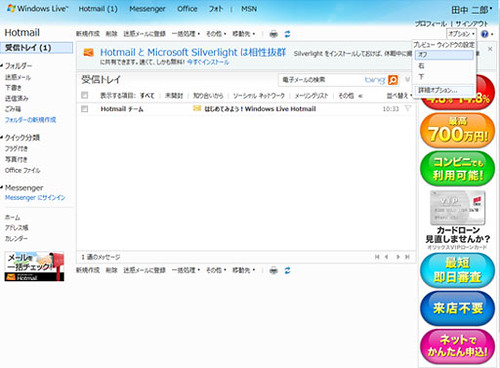Open the カレンダー sidebar link

16,239
